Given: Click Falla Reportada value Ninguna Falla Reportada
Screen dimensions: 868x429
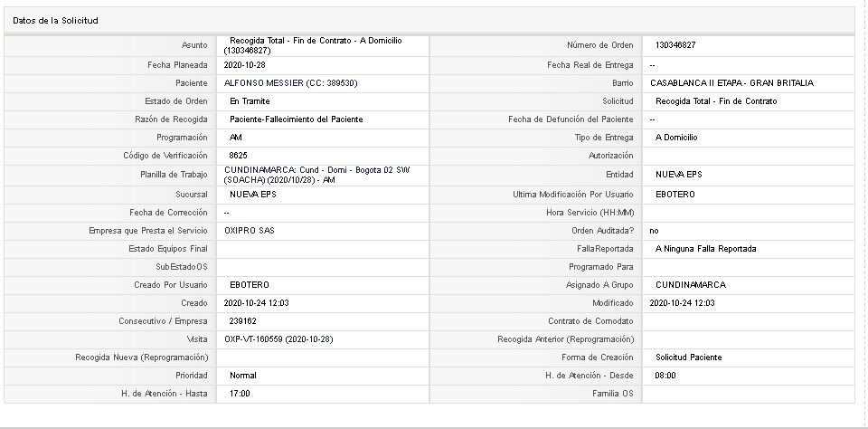Looking at the screenshot, I should pos(706,249).
